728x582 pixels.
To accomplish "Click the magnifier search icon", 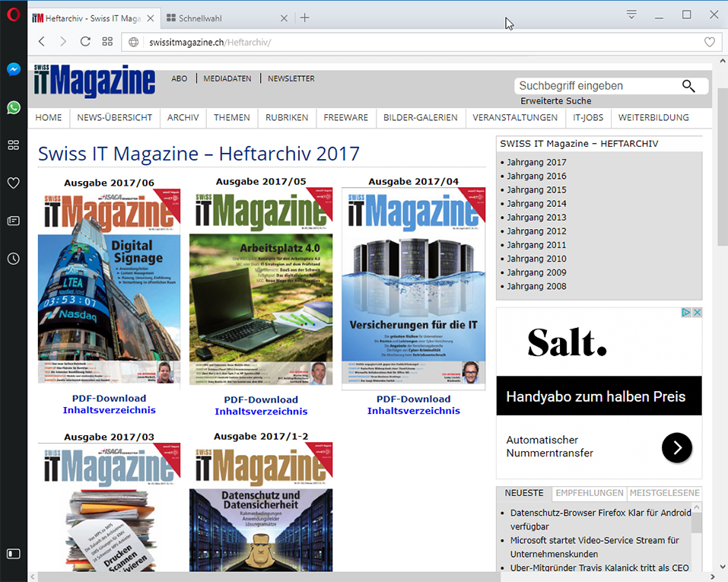I will (x=688, y=86).
